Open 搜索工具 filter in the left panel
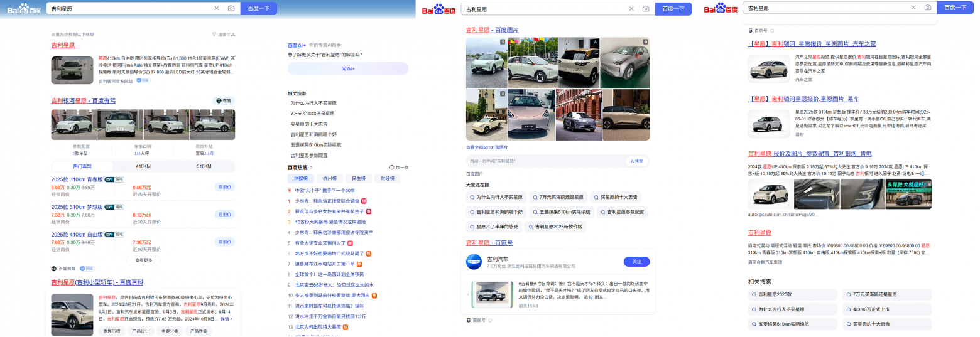980x337 pixels. tap(224, 35)
